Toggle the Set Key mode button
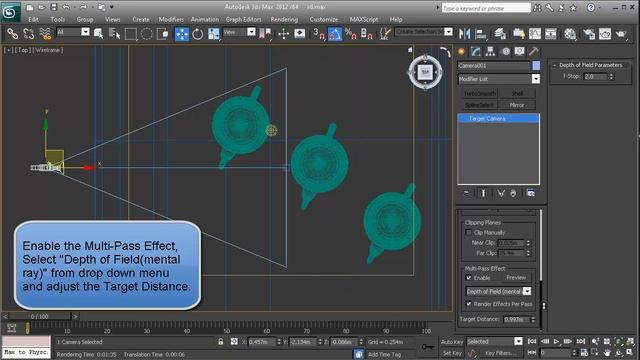Image resolution: width=640 pixels, height=360 pixels. coord(452,353)
